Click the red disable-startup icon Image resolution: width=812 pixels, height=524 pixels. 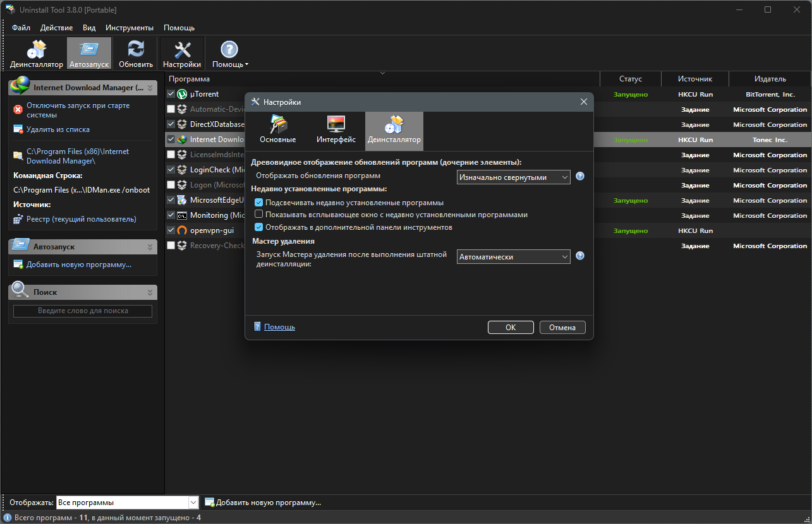coord(18,110)
